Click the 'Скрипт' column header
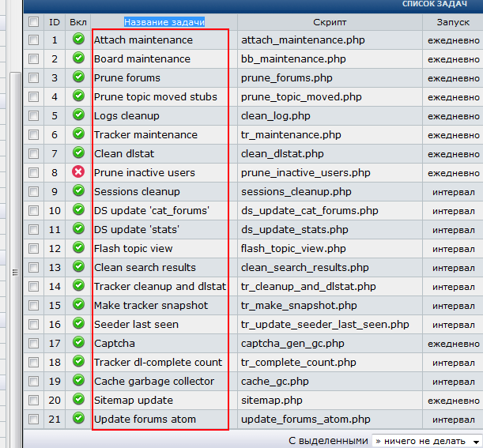 point(330,21)
